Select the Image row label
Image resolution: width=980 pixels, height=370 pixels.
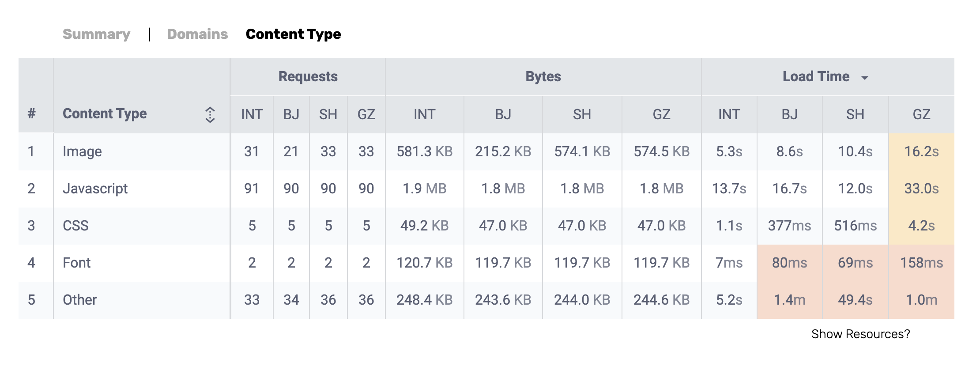coord(82,151)
